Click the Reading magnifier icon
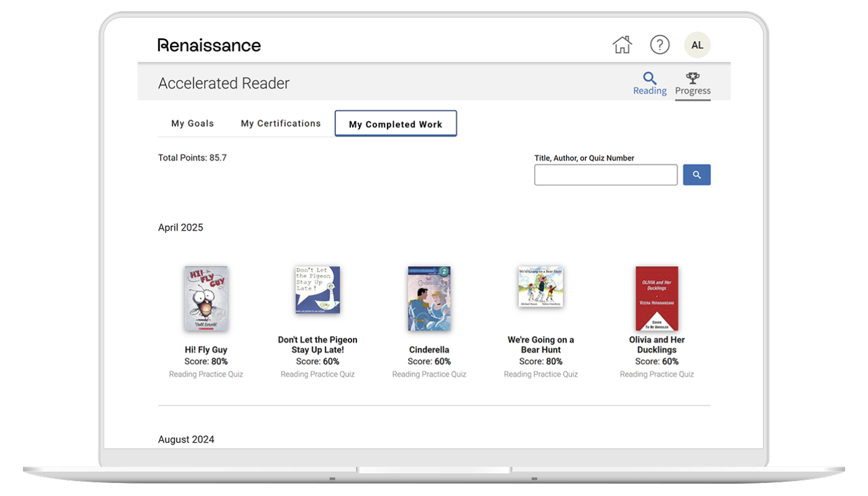Viewport: 868px width, 496px height. click(649, 79)
